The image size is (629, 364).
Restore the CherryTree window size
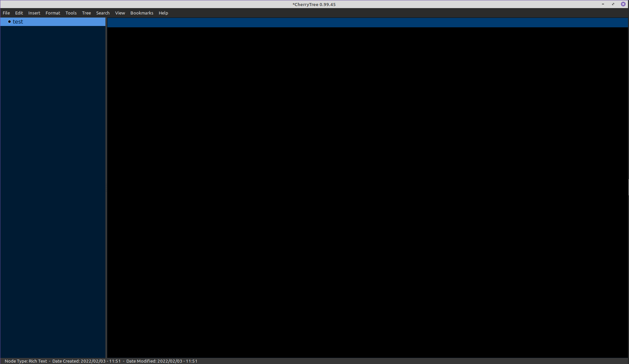[x=613, y=4]
